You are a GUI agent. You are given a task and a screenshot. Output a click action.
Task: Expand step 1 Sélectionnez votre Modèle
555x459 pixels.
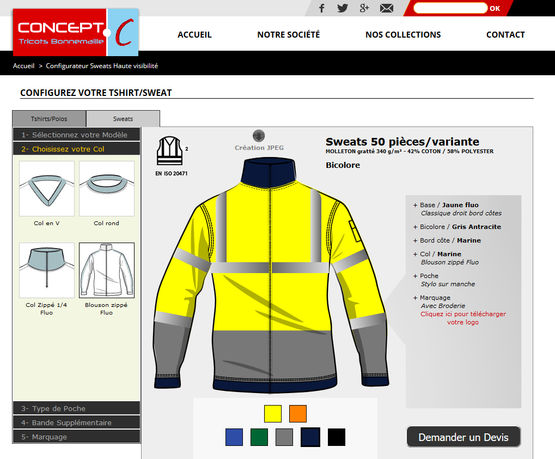pyautogui.click(x=76, y=135)
